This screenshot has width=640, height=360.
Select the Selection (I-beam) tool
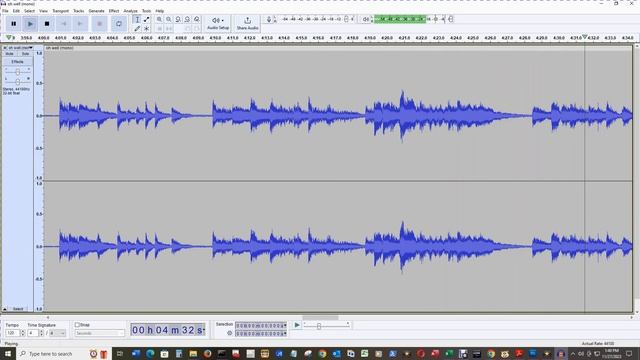(x=137, y=19)
